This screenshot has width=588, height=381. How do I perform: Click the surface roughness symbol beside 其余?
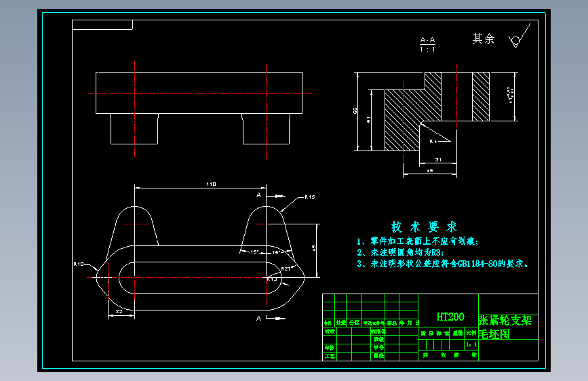click(519, 37)
